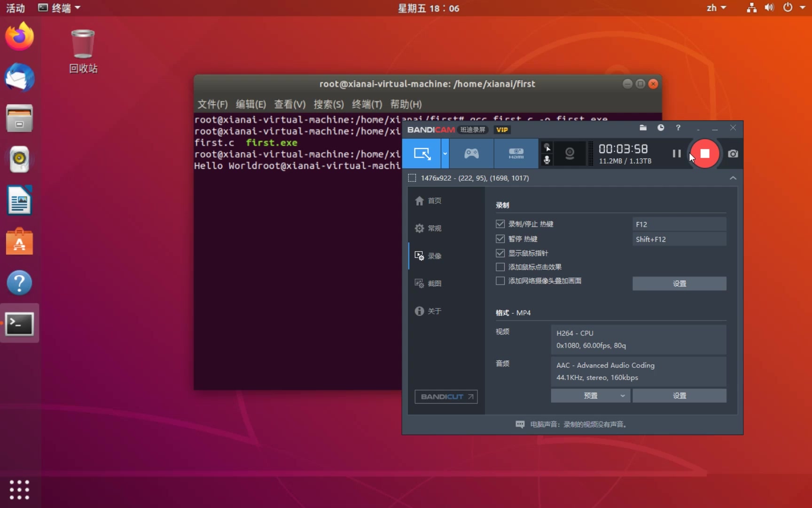Open Bandicam help question mark
This screenshot has height=508, width=812.
[x=678, y=128]
